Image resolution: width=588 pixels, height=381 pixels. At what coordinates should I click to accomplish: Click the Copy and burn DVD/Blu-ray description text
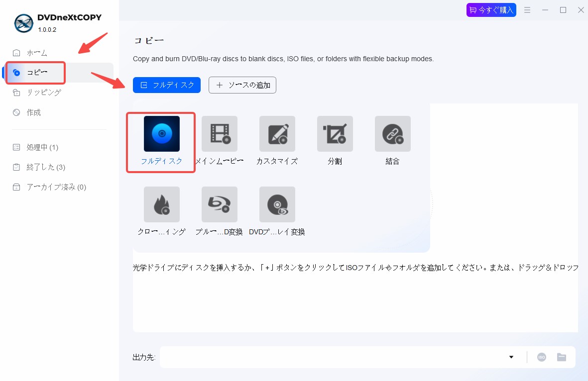tap(283, 59)
